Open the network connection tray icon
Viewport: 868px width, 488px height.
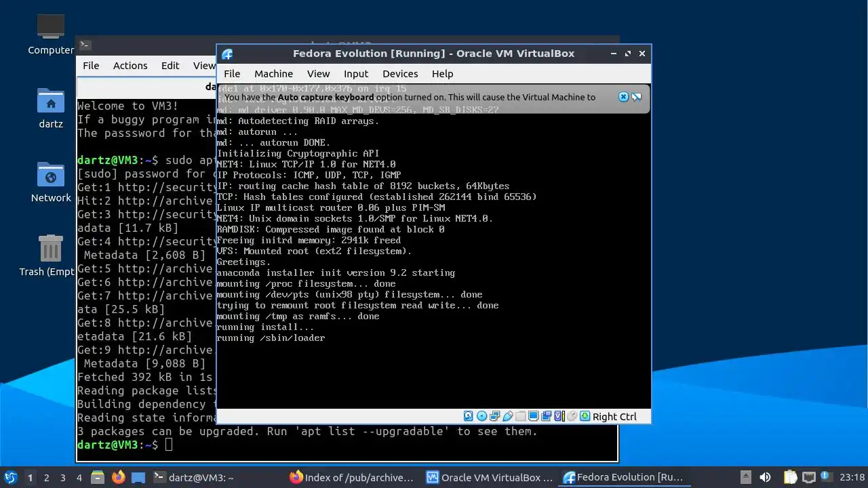(x=808, y=477)
